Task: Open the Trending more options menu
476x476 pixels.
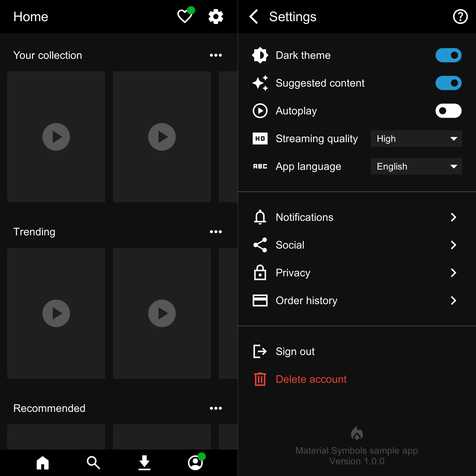Action: tap(216, 232)
